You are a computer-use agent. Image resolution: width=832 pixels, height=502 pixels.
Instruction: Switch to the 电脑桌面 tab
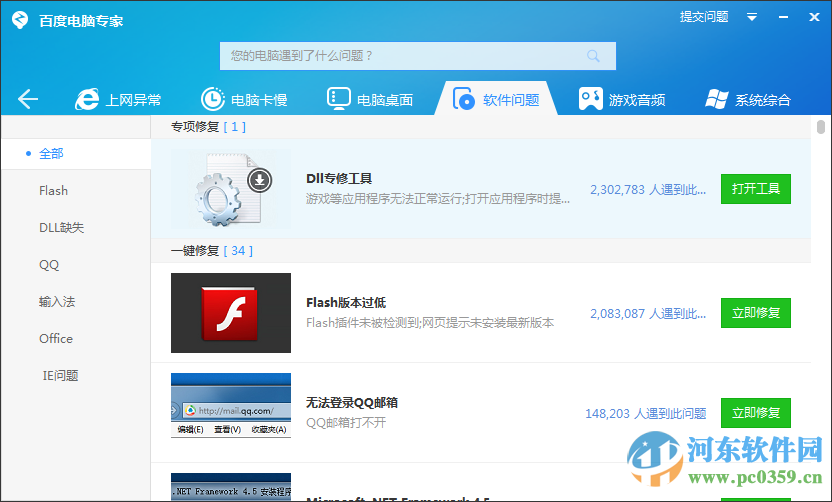pos(370,99)
